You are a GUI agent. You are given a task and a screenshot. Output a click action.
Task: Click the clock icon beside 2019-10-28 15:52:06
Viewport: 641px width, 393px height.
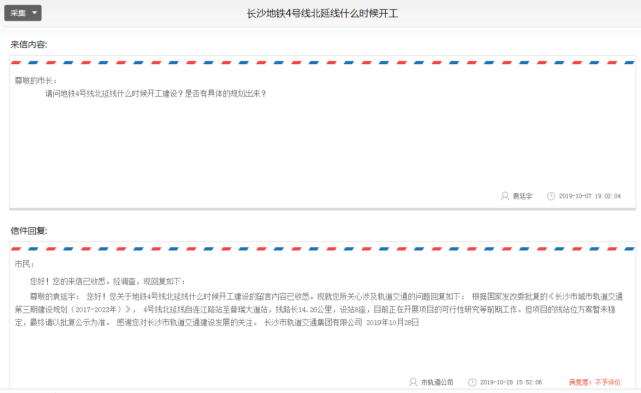(x=472, y=382)
